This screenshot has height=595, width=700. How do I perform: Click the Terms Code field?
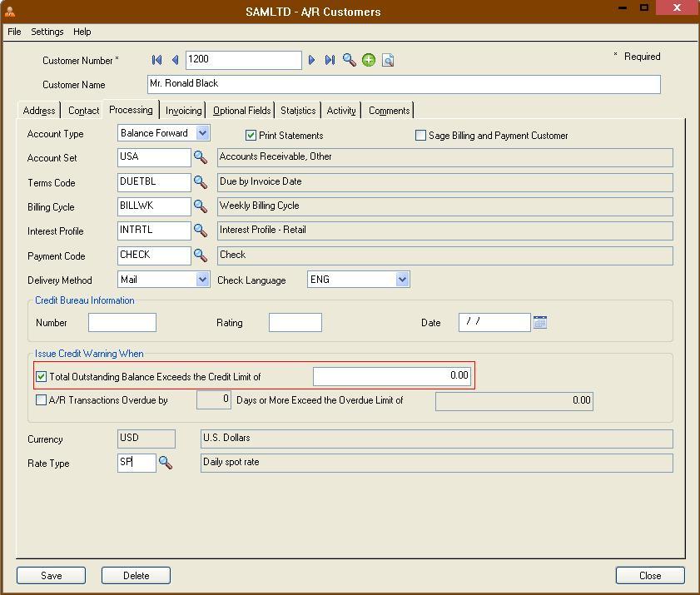(x=154, y=182)
